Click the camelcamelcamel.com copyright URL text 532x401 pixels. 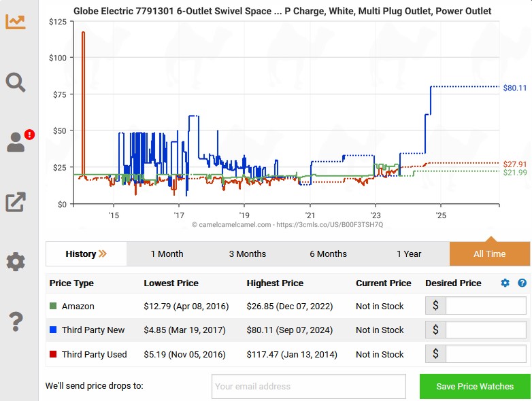point(287,225)
